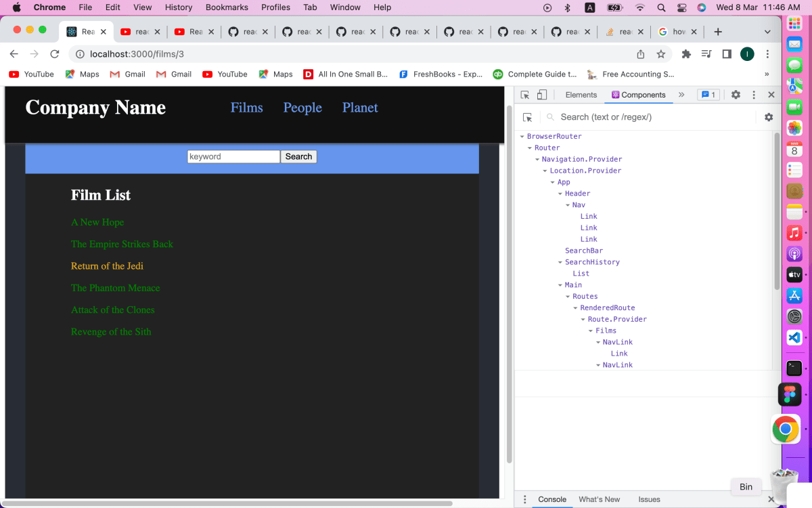This screenshot has width=812, height=508.
Task: Open the DevTools customize three-dot menu
Action: pos(754,95)
